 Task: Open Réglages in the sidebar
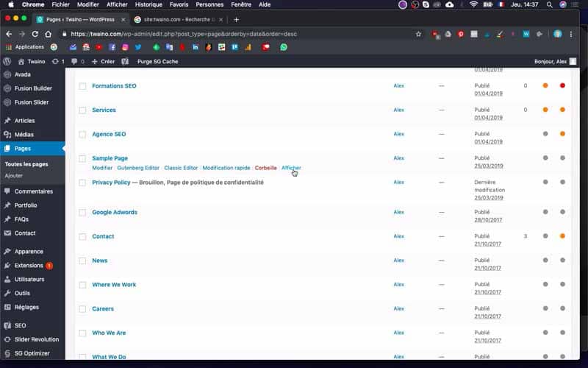26,307
